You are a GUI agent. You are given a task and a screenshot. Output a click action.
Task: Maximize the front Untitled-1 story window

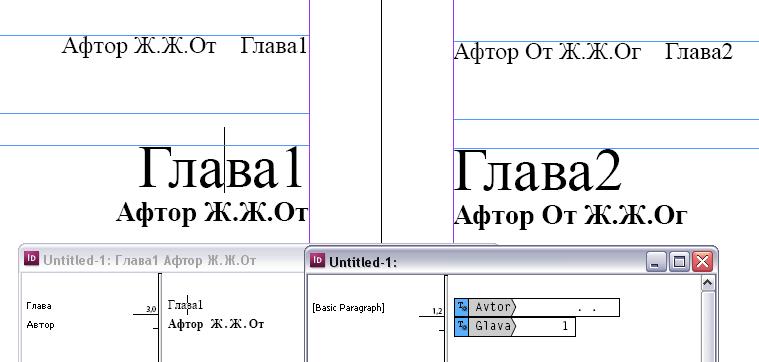[x=679, y=262]
